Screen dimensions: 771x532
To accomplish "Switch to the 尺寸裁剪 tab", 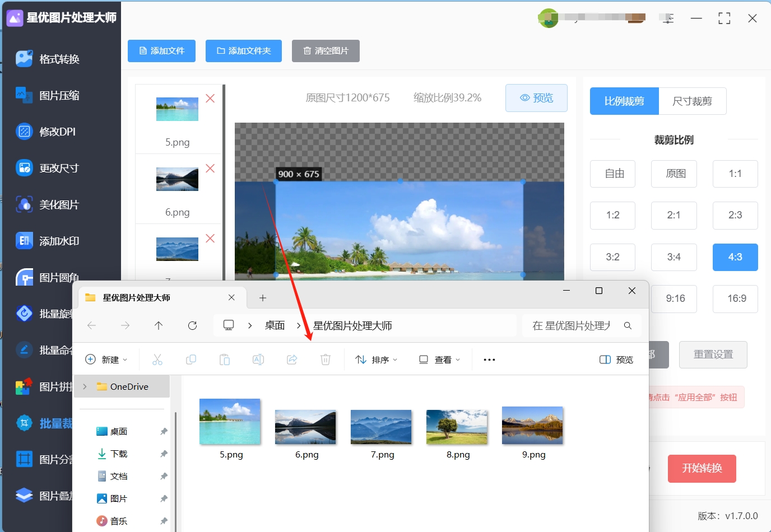I will click(693, 101).
